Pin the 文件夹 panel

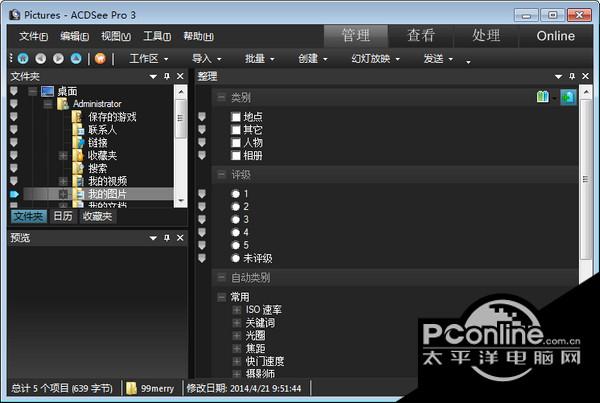[167, 76]
